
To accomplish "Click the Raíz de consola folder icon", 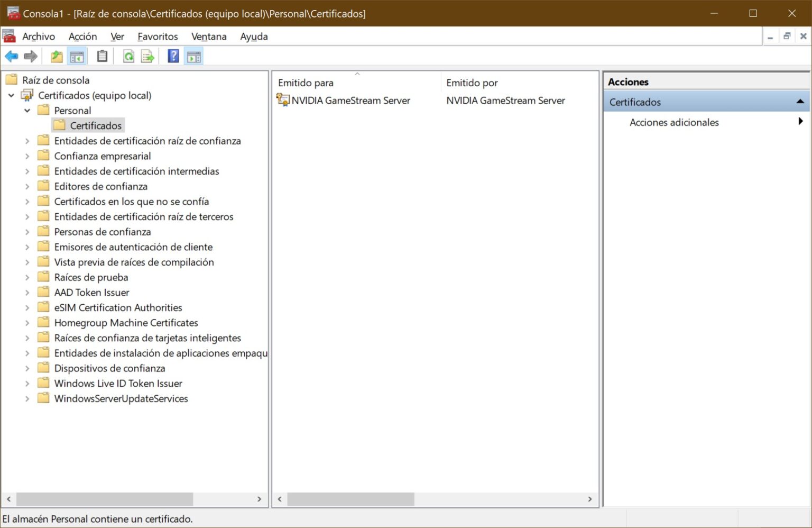I will (x=12, y=80).
